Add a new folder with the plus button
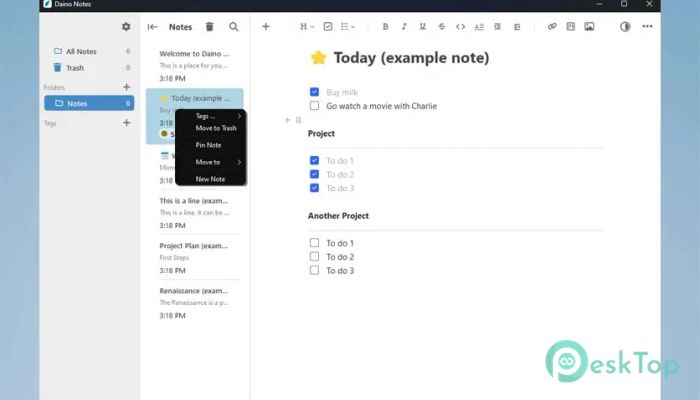The image size is (700, 400). [126, 87]
